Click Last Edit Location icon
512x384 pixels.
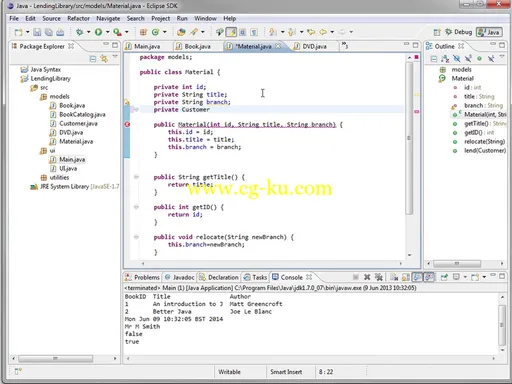point(311,32)
